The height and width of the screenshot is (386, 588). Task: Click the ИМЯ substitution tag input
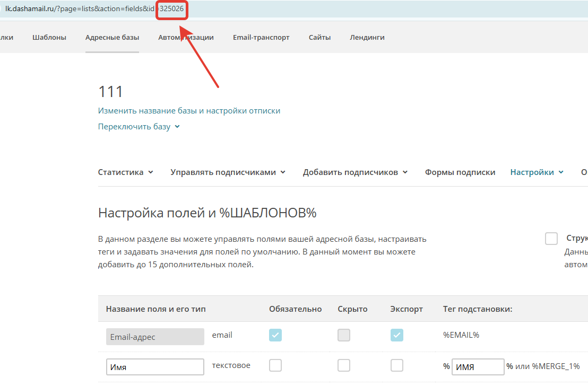478,367
